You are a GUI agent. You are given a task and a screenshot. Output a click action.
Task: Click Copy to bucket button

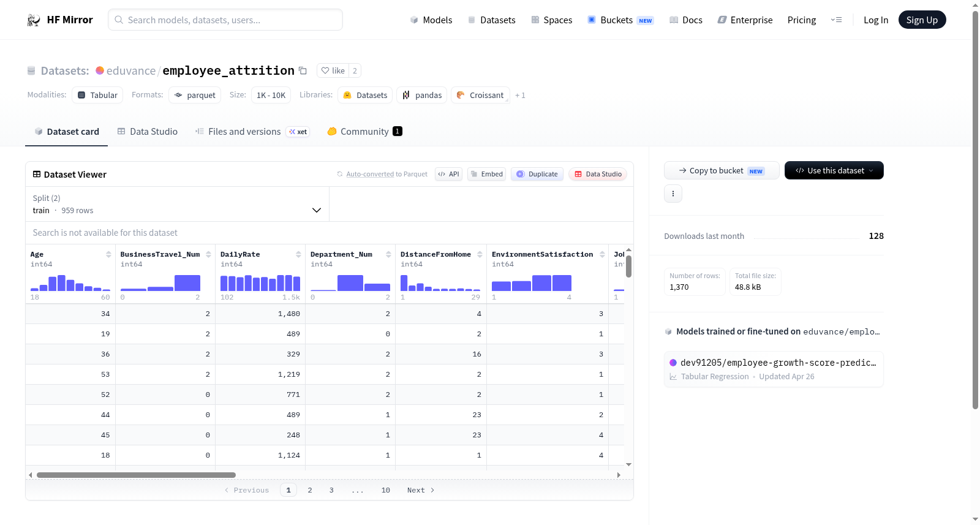coord(722,170)
